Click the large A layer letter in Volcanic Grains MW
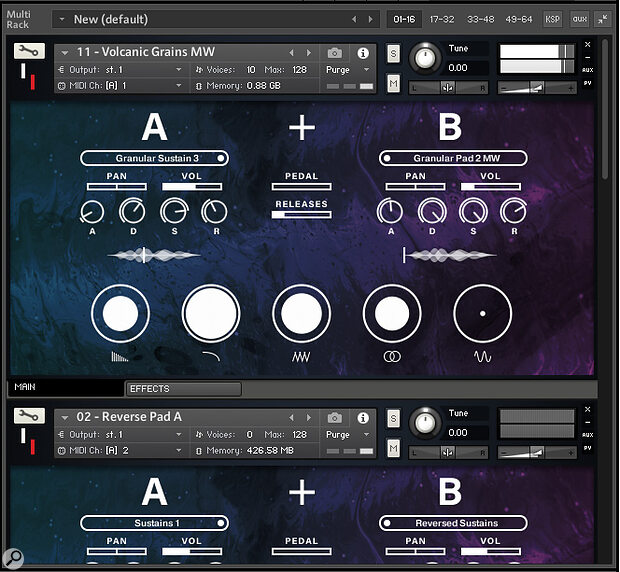 154,127
